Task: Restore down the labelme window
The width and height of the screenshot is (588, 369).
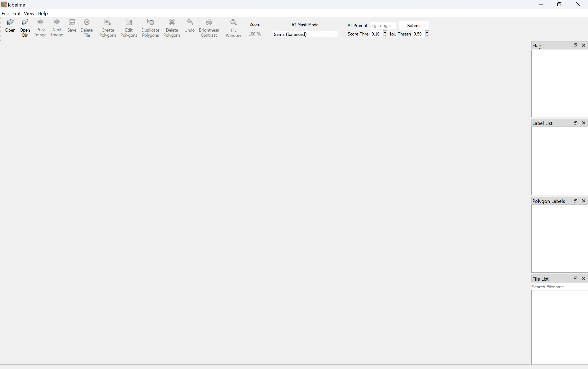Action: tap(559, 4)
